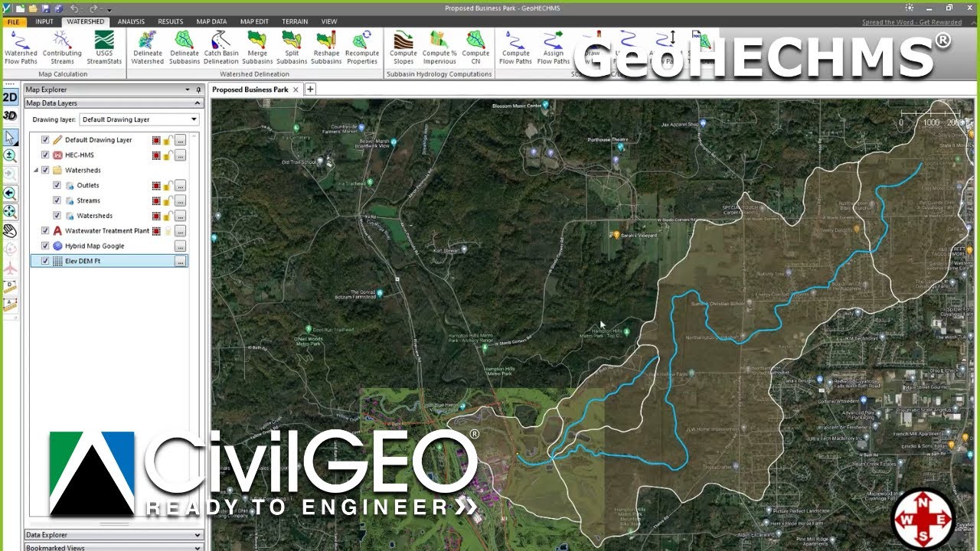Toggle HEC-HMS layer visibility checkbox
The image size is (980, 551).
(x=45, y=155)
